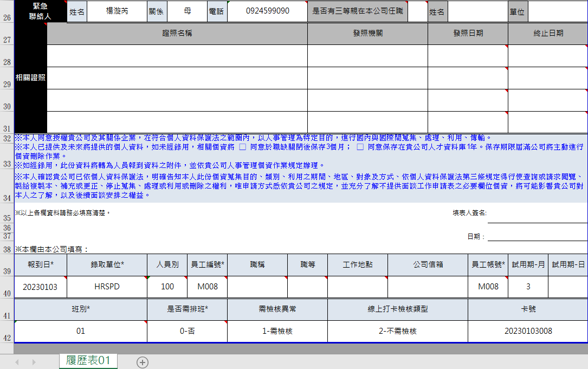
Task: Select row 27 header
Action: [7, 40]
